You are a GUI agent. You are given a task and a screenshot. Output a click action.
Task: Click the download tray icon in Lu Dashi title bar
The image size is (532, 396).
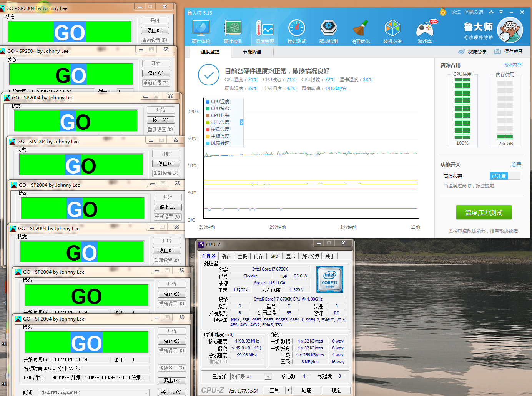[x=491, y=12]
